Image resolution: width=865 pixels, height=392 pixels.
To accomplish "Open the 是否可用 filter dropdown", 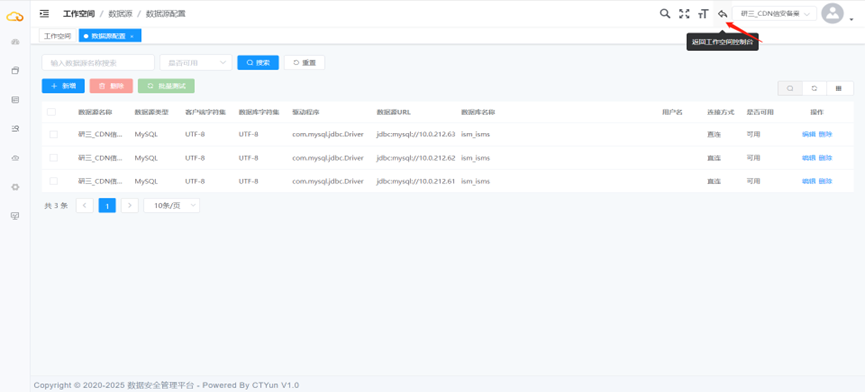I will (x=196, y=63).
